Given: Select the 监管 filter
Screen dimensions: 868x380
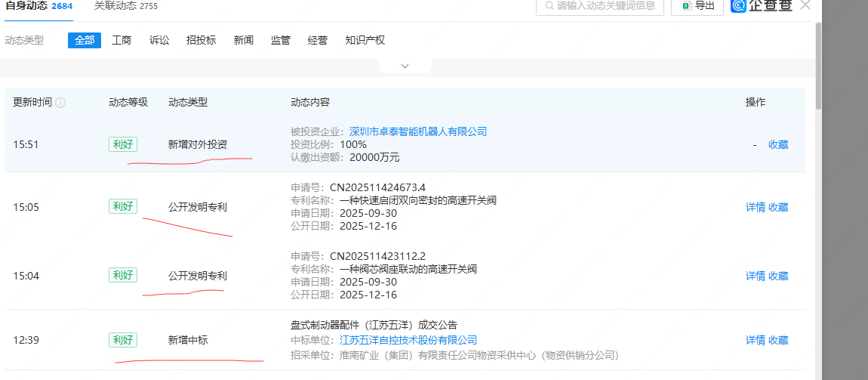Looking at the screenshot, I should [281, 41].
